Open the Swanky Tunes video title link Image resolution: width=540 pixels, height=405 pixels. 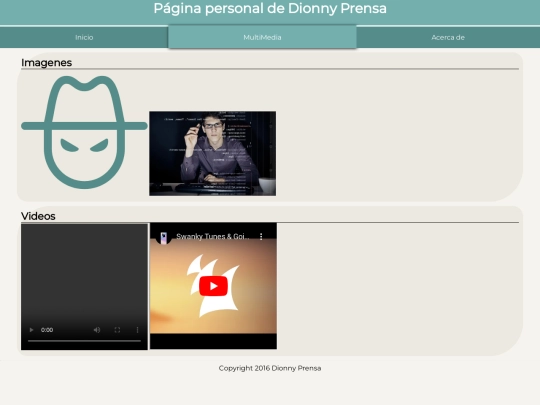[212, 236]
